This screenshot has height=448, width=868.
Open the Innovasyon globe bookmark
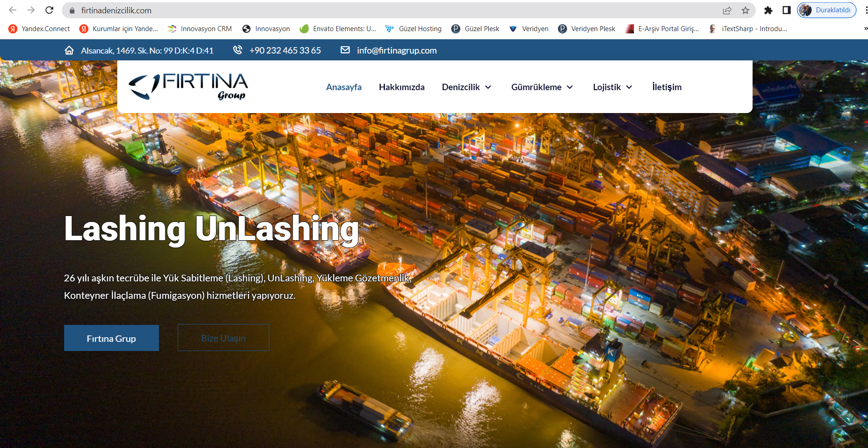pyautogui.click(x=266, y=29)
